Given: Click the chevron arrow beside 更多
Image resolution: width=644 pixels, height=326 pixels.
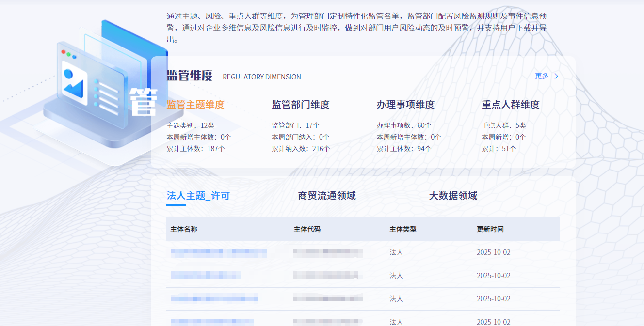Looking at the screenshot, I should click(556, 76).
